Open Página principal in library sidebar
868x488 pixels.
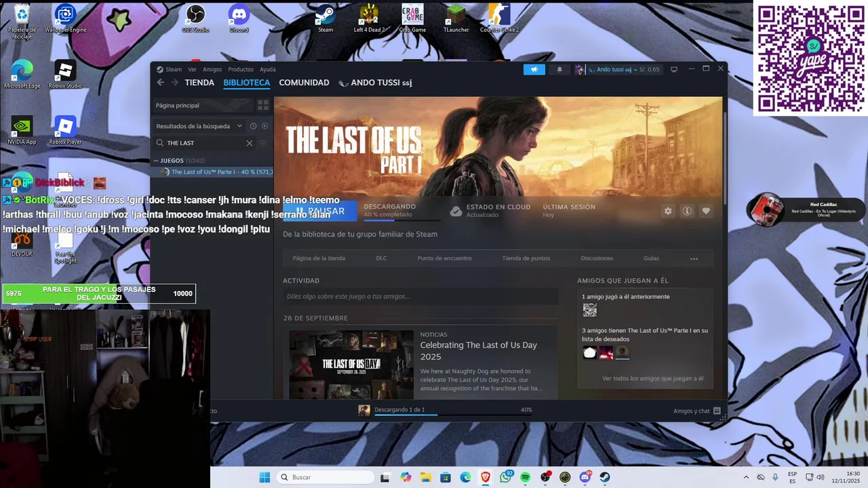click(201, 105)
